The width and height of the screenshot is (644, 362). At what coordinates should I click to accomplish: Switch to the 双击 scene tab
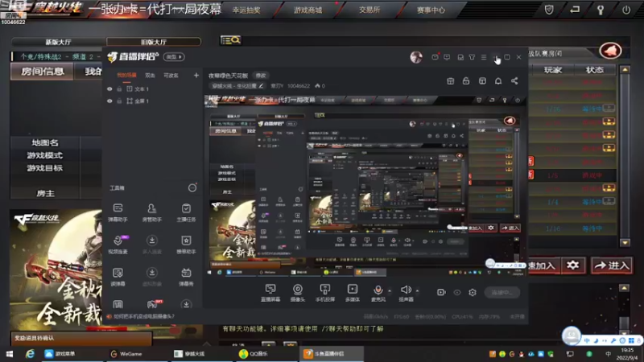(150, 76)
